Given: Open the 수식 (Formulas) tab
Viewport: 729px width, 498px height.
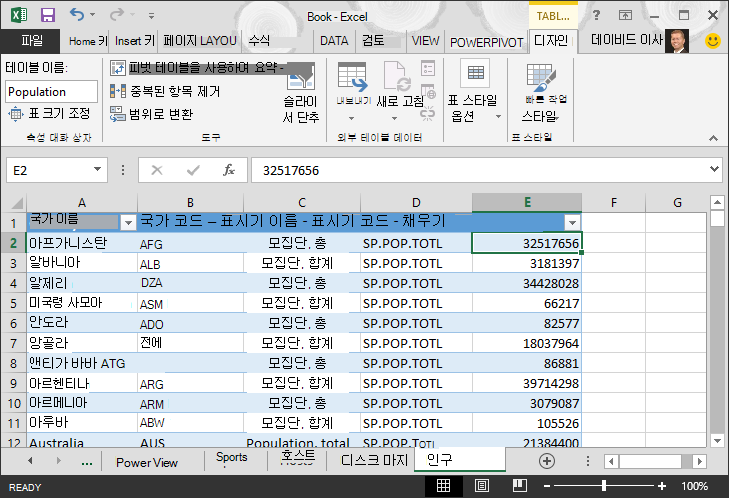Looking at the screenshot, I should [259, 40].
